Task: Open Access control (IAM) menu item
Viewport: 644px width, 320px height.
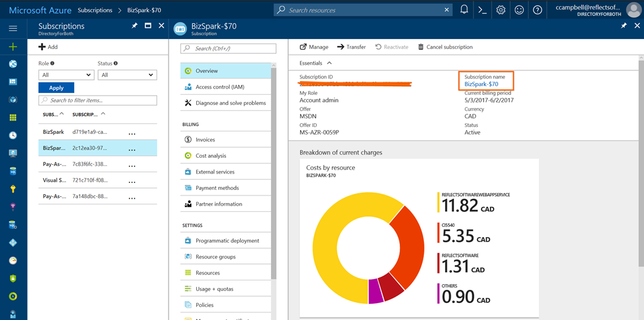Action: 220,87
